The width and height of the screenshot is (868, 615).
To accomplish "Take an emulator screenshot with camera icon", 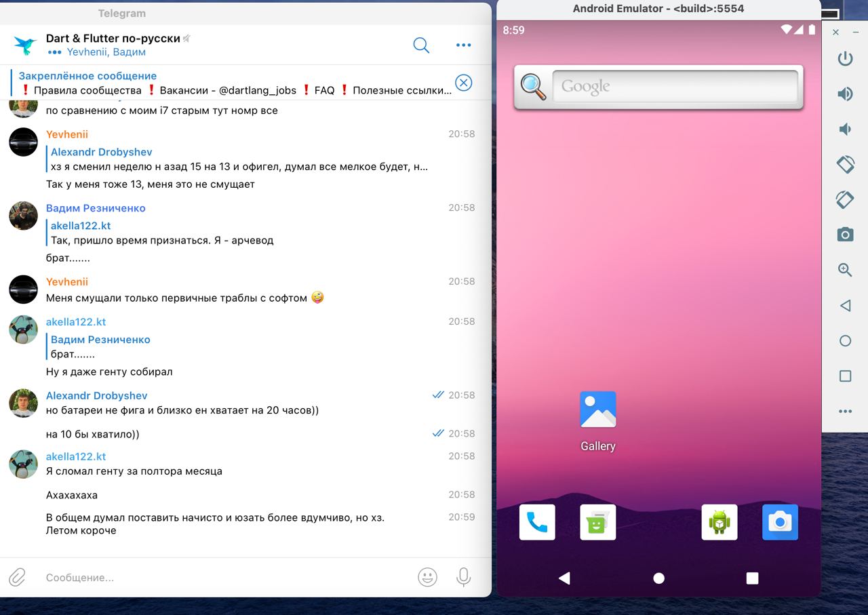I will coord(845,235).
